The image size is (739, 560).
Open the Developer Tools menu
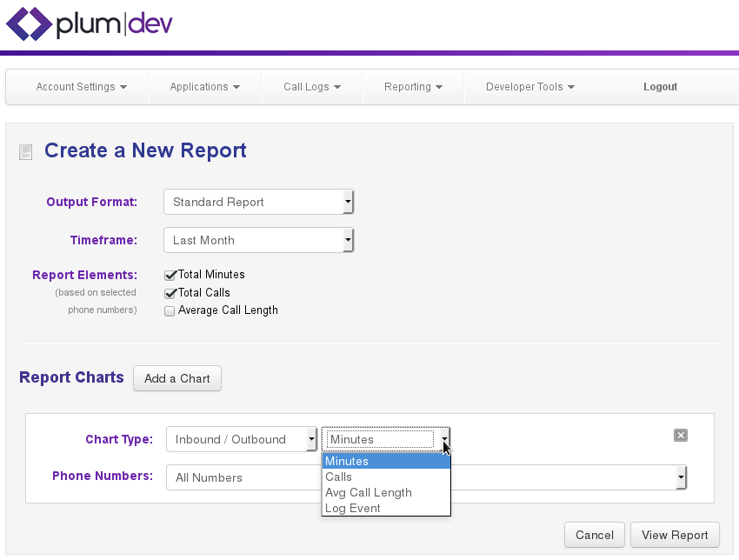[x=529, y=87]
